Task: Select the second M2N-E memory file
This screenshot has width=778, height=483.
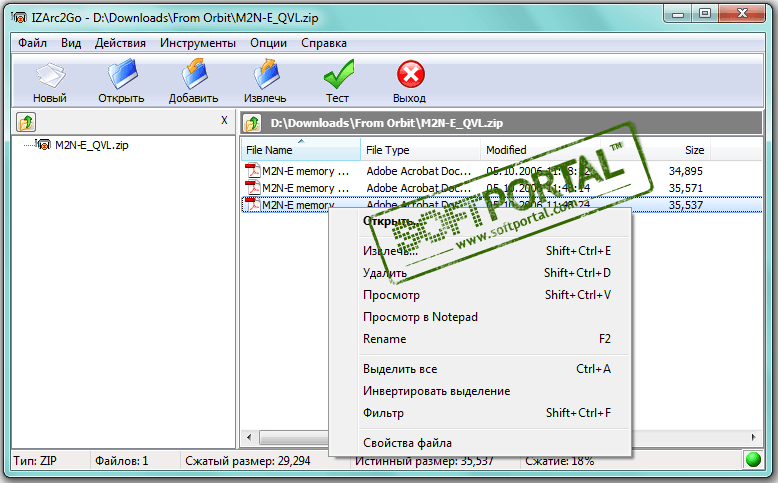Action: (305, 188)
